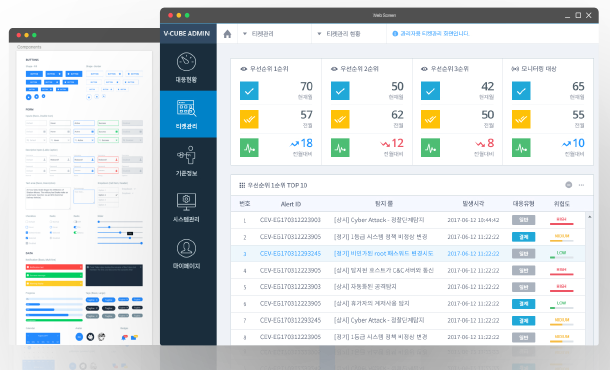Sort by the 위험도 column header
The width and height of the screenshot is (610, 370).
(x=562, y=203)
